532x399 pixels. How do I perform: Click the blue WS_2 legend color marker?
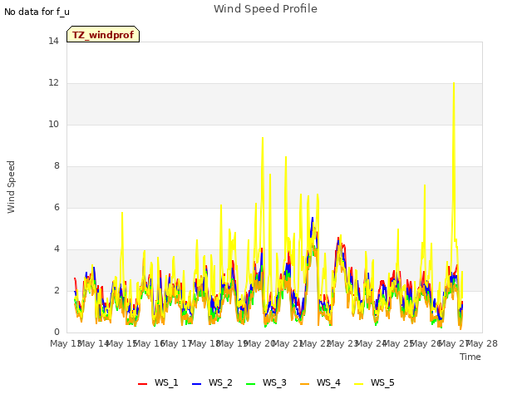(196, 384)
